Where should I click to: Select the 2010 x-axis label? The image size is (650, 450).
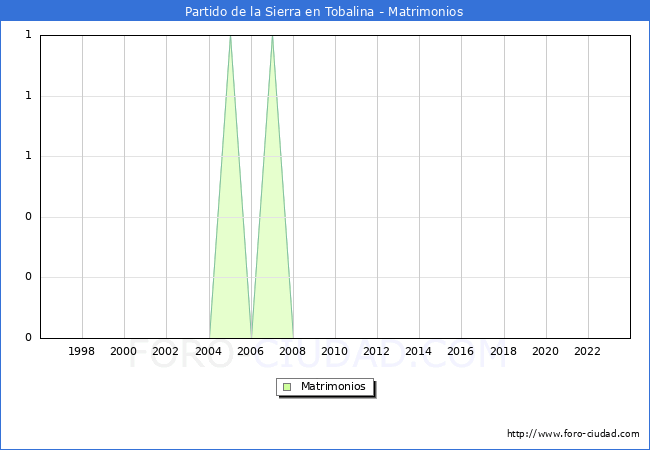(334, 351)
